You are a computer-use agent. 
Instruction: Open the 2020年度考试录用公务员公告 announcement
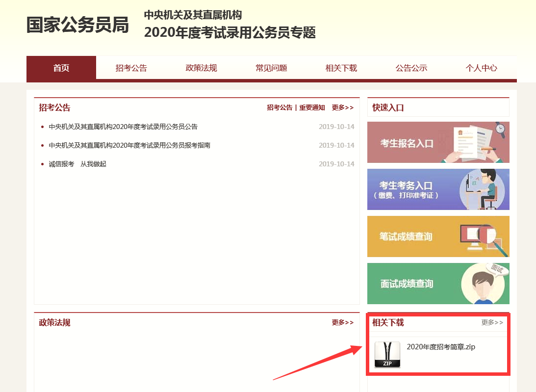[123, 127]
